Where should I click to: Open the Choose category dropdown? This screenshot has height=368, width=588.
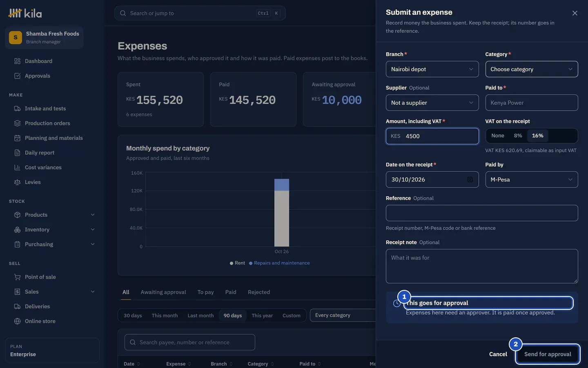532,69
